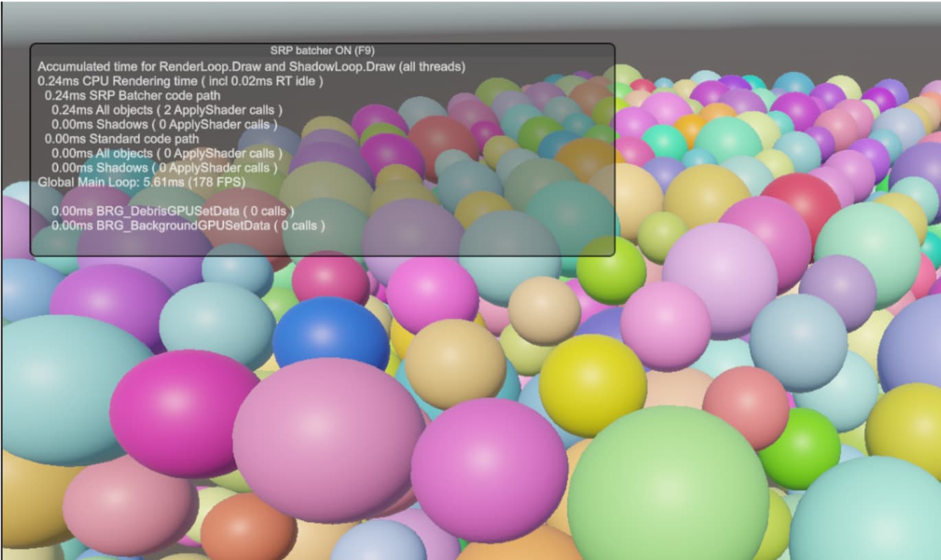Click "All objects ( 2 ApplyShader calls )" line
Screen dimensions: 941x560
[x=168, y=110]
